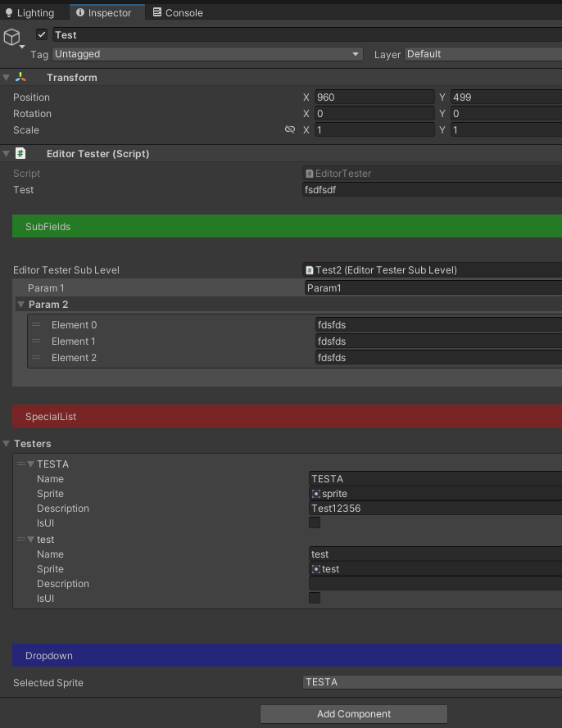The height and width of the screenshot is (728, 562).
Task: Click the Rotation Y field
Action: coord(506,113)
